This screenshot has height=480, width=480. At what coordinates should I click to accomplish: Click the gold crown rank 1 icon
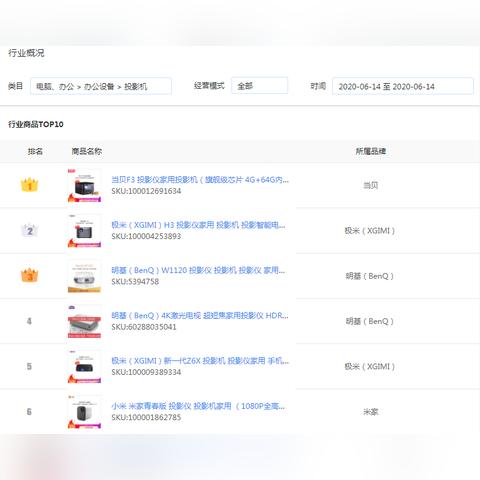coord(29,184)
